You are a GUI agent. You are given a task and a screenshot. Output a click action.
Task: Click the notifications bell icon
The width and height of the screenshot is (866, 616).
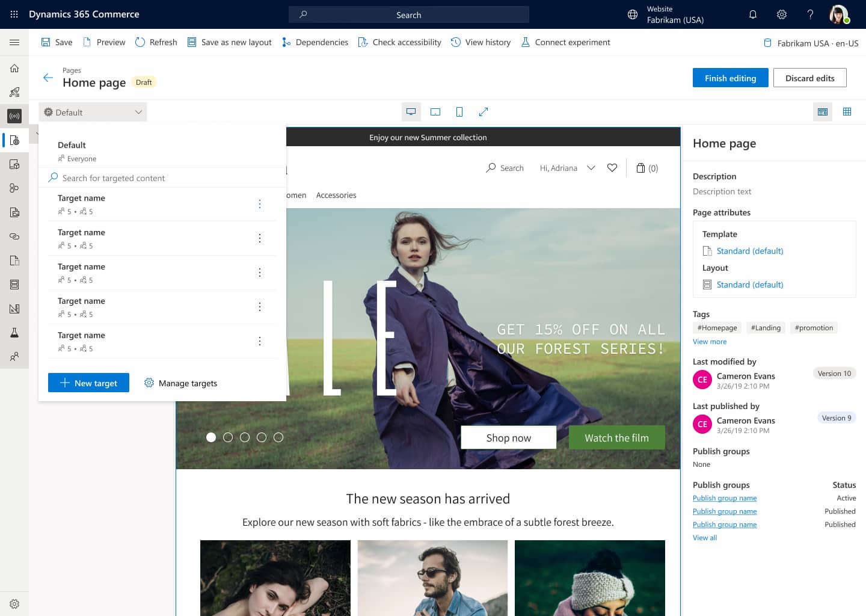tap(753, 14)
